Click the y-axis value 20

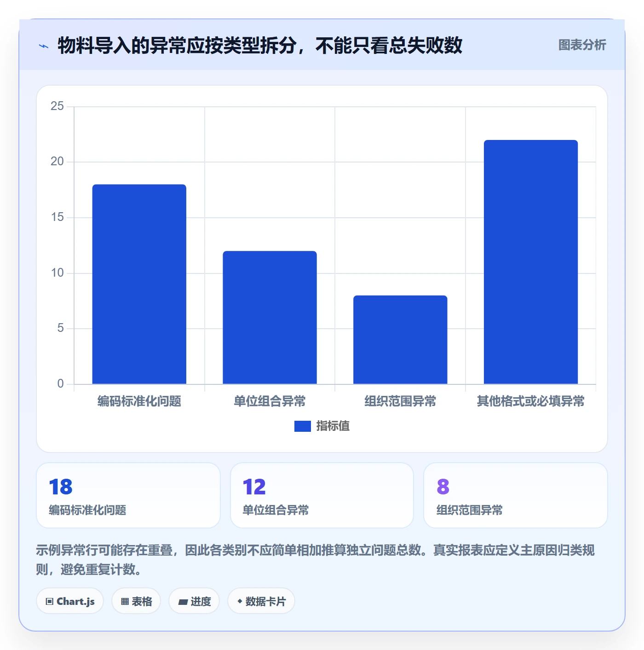57,162
